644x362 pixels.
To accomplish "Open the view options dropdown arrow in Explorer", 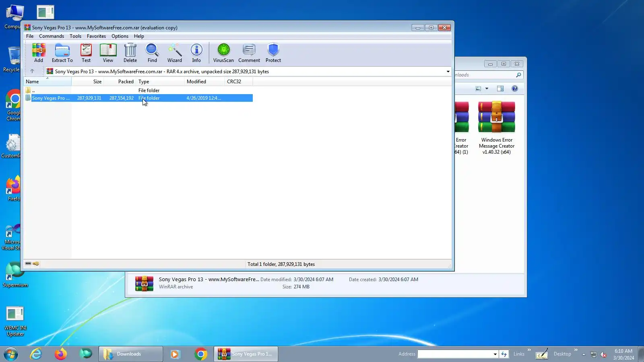I will click(x=487, y=88).
